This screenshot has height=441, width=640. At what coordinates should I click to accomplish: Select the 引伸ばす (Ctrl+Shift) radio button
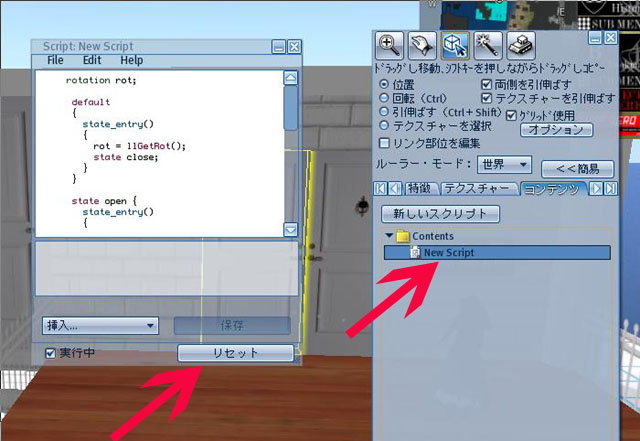pos(384,111)
